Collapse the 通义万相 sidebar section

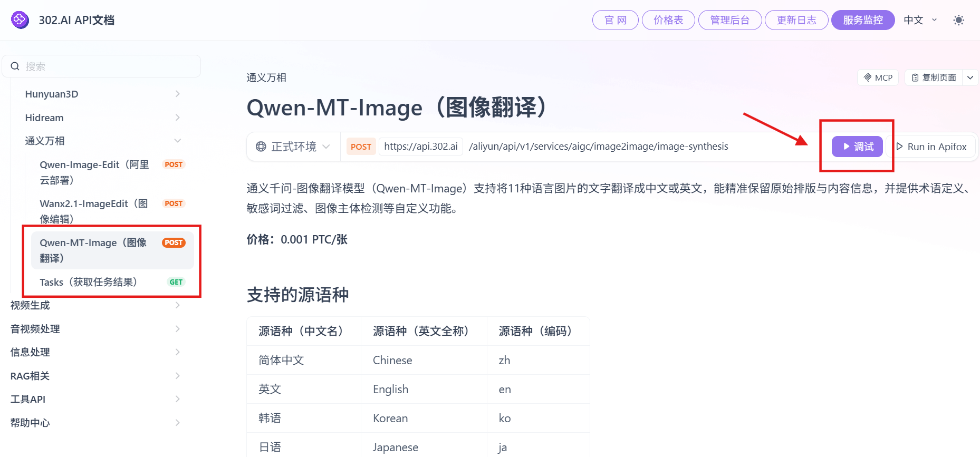click(x=102, y=141)
